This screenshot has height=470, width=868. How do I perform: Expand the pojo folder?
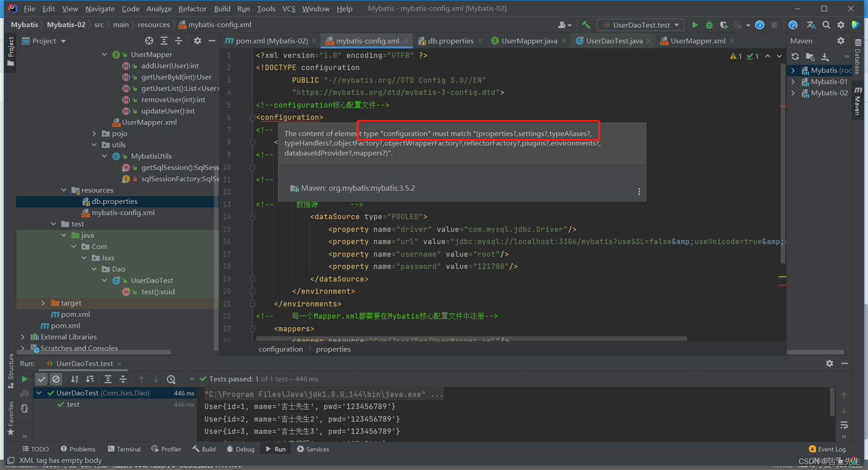(94, 133)
